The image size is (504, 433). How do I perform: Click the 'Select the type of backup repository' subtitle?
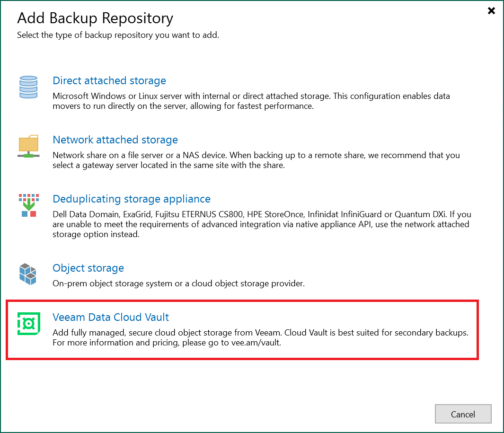[x=118, y=35]
